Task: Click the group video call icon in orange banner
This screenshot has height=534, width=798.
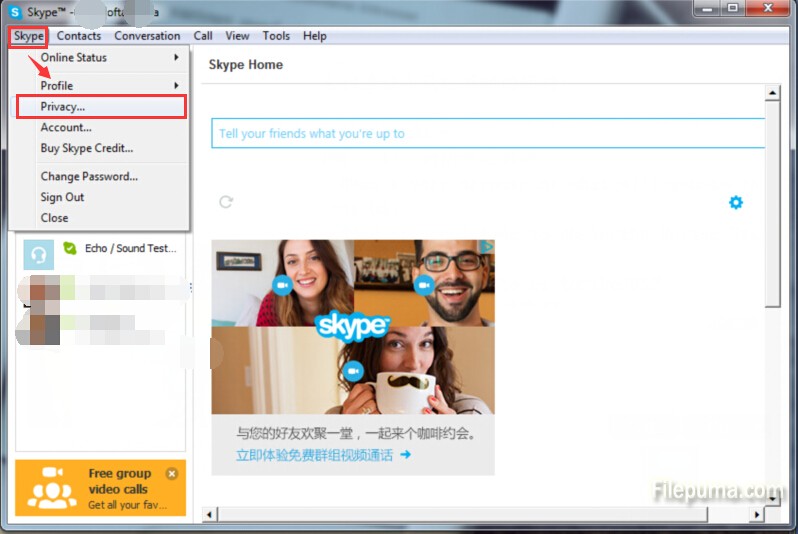Action: pyautogui.click(x=51, y=487)
